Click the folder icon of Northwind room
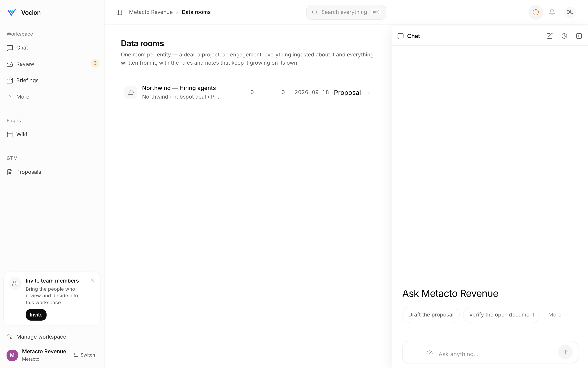The image size is (588, 368). click(x=131, y=92)
